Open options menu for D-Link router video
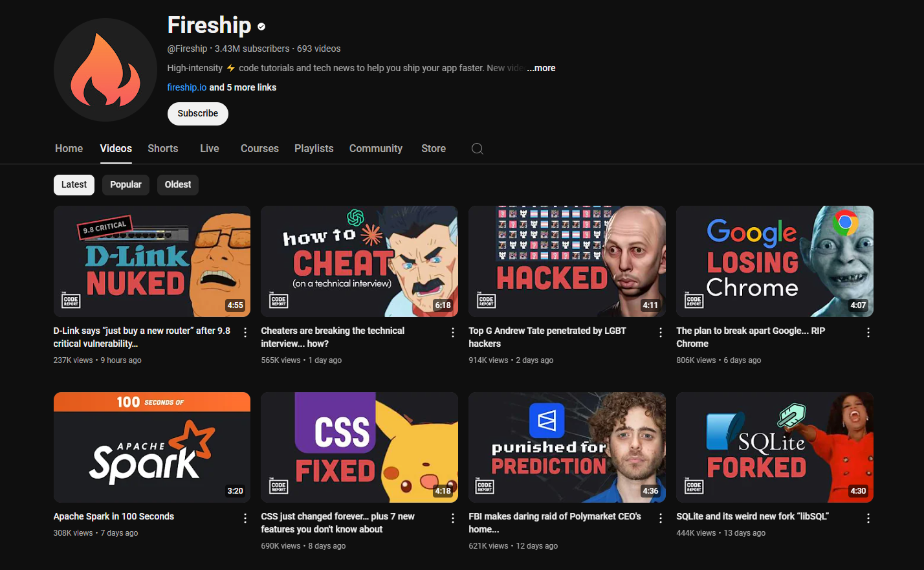Viewport: 924px width, 570px height. click(x=245, y=333)
